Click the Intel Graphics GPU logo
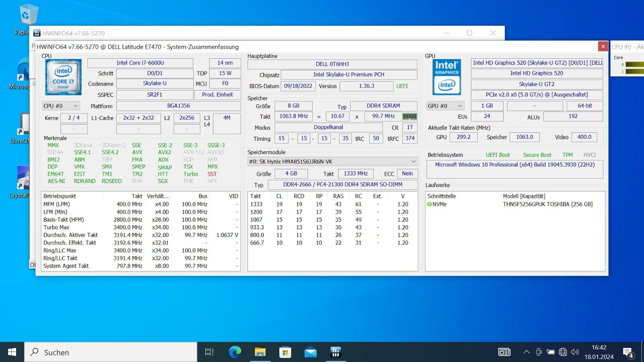 (x=447, y=77)
